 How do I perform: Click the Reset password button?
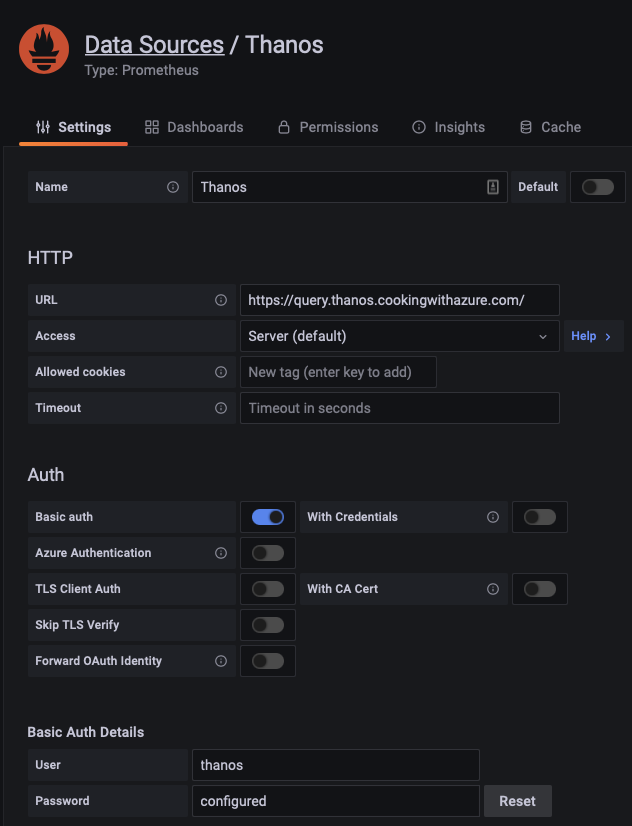point(518,801)
